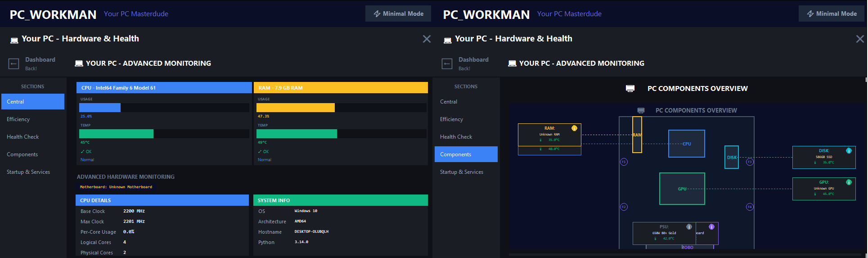The height and width of the screenshot is (258, 868).
Task: Toggle Minimal Mode in Components-section window
Action: pos(832,14)
